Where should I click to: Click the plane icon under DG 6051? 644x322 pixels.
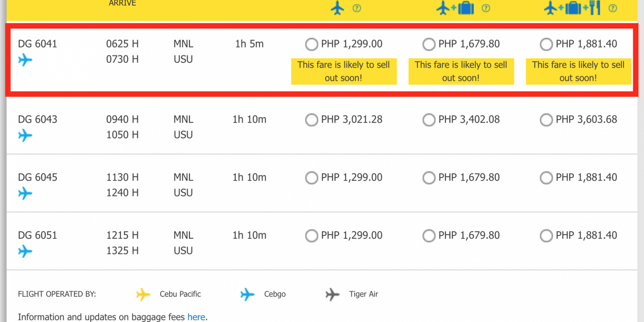point(25,252)
